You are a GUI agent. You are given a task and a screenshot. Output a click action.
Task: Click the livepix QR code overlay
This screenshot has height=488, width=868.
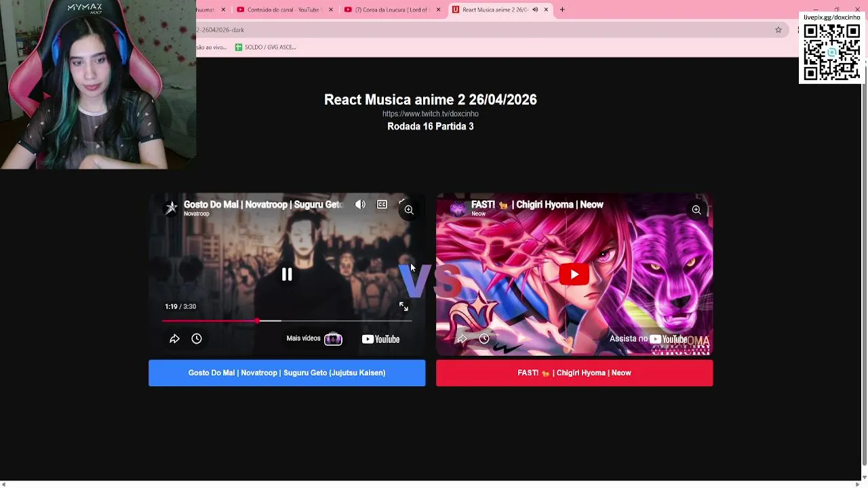[831, 52]
